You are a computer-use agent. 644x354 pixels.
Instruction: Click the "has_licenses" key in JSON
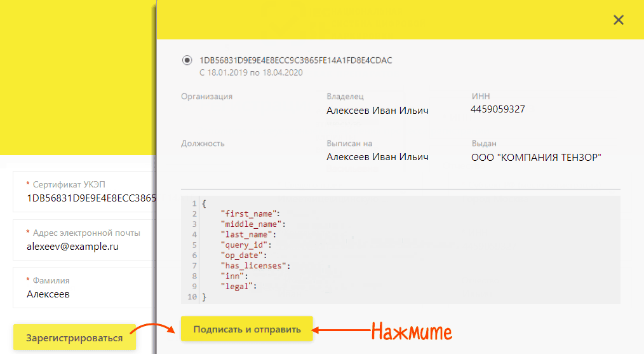pos(254,266)
